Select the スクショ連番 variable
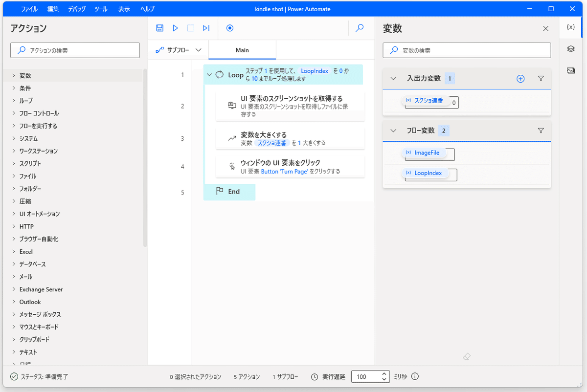 [425, 100]
